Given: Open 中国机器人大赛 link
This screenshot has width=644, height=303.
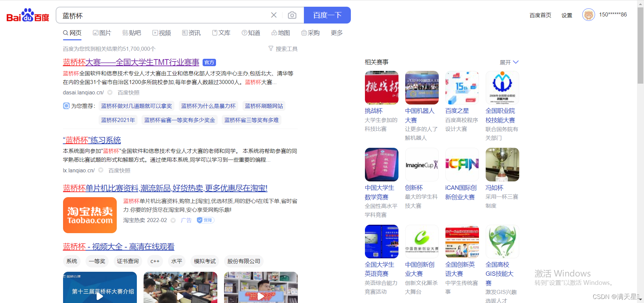Looking at the screenshot, I should 420,116.
